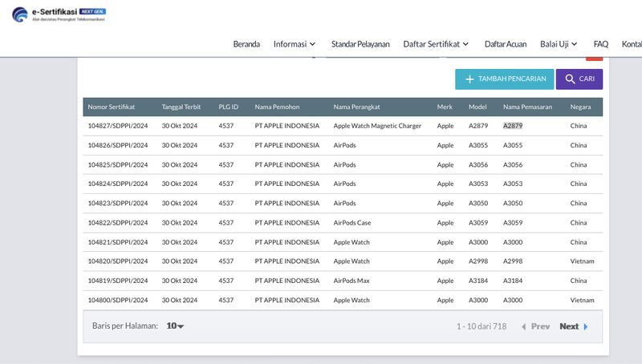Click the Nama Pemasaran column header
Image resolution: width=642 pixels, height=364 pixels.
(x=527, y=107)
